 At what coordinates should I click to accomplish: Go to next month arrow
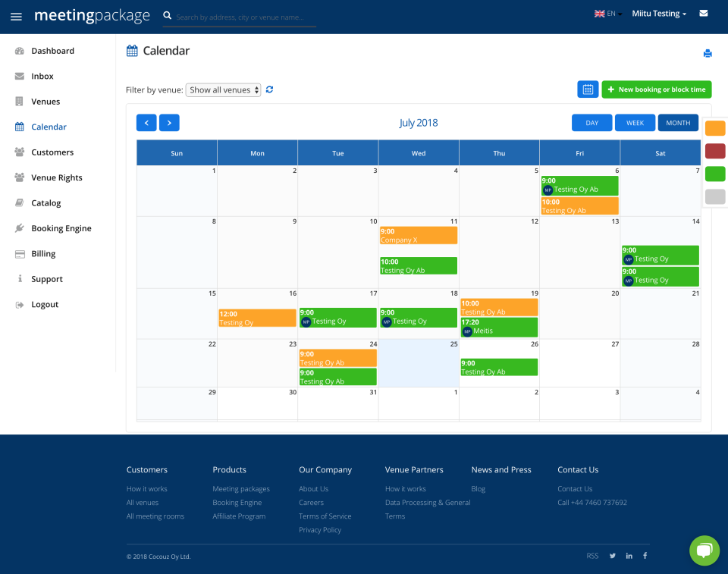[x=169, y=123]
